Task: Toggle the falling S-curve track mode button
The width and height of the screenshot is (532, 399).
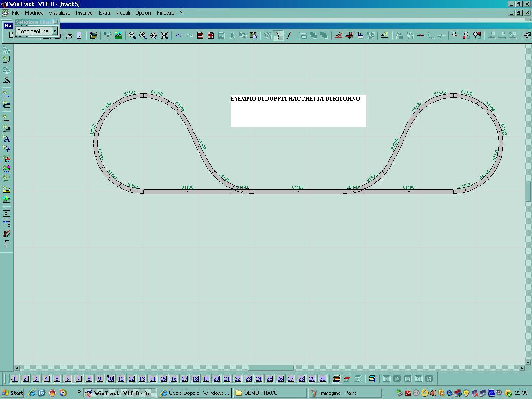Action: coord(278,35)
